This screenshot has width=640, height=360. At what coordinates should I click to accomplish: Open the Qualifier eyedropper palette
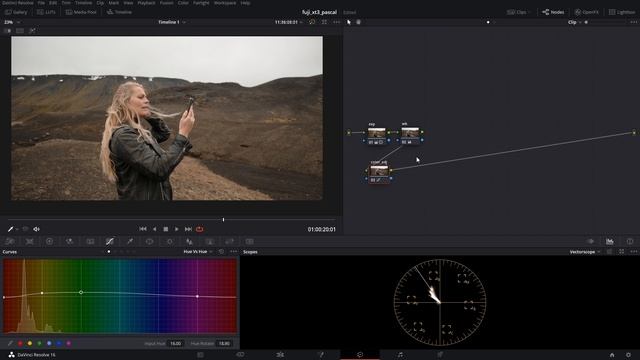click(130, 241)
